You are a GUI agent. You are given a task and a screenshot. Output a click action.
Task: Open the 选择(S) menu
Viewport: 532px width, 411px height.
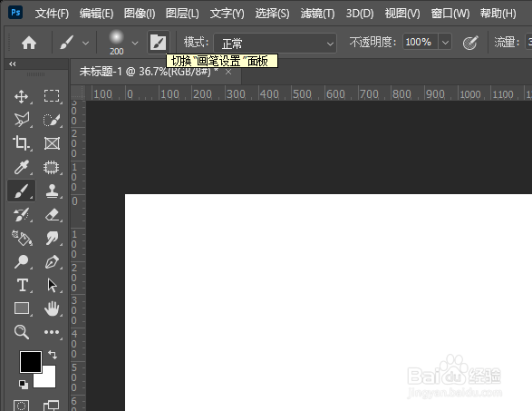point(272,14)
